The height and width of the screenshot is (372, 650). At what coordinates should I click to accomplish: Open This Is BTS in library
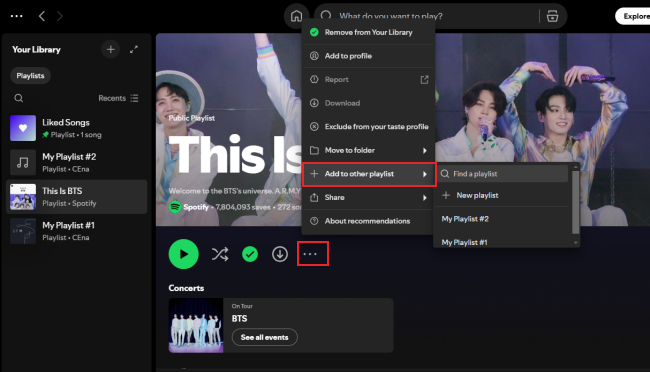tap(77, 197)
